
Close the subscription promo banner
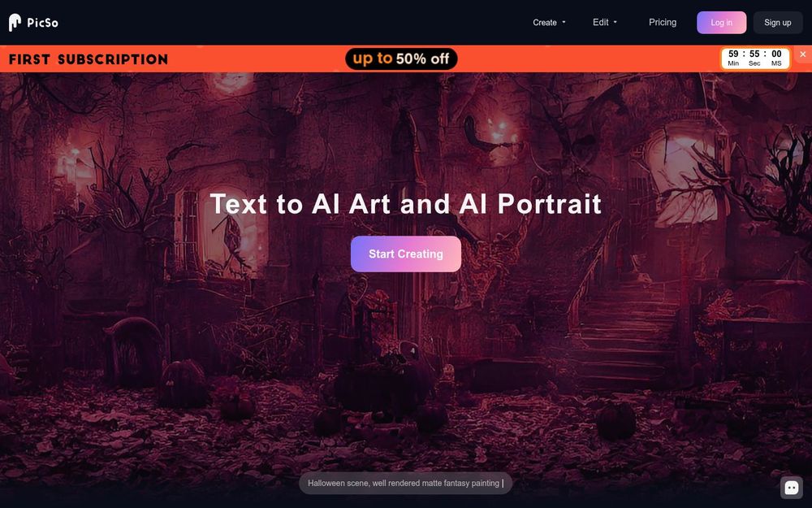(803, 54)
